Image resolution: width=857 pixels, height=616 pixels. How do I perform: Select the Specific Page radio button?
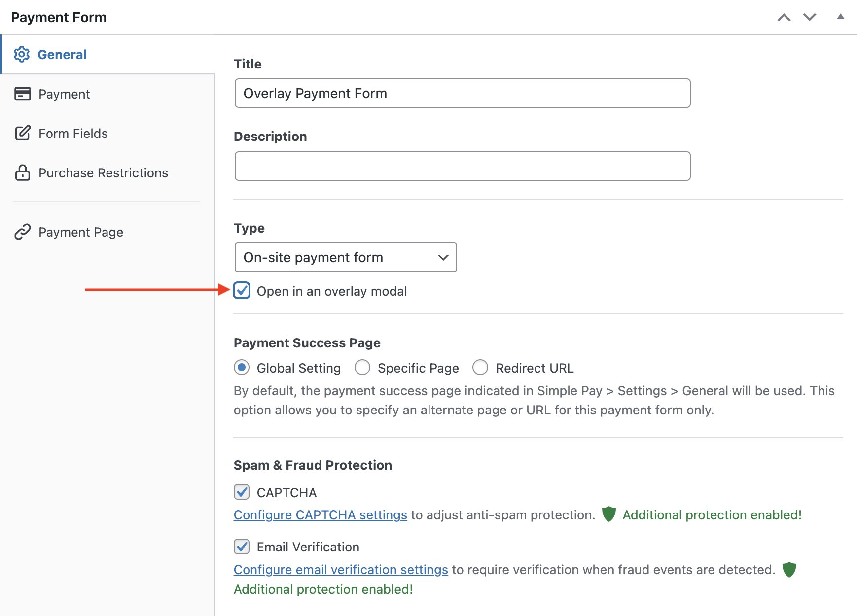click(x=362, y=368)
